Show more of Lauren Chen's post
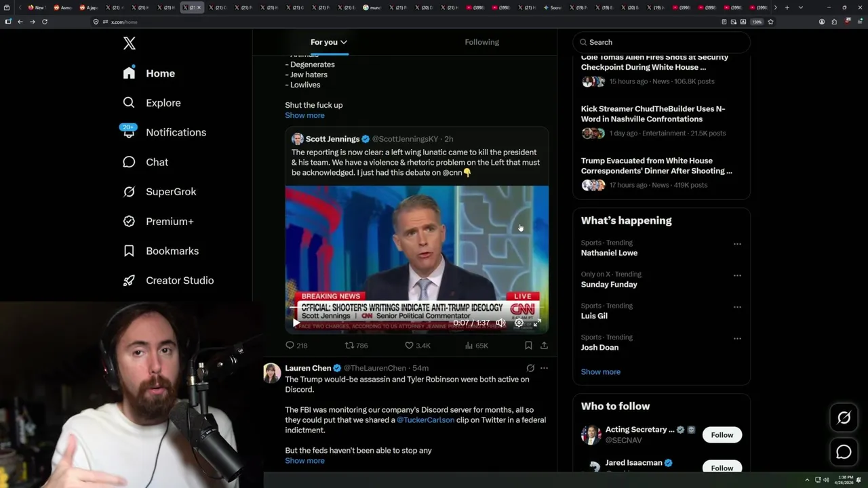The height and width of the screenshot is (488, 868). coord(304,461)
